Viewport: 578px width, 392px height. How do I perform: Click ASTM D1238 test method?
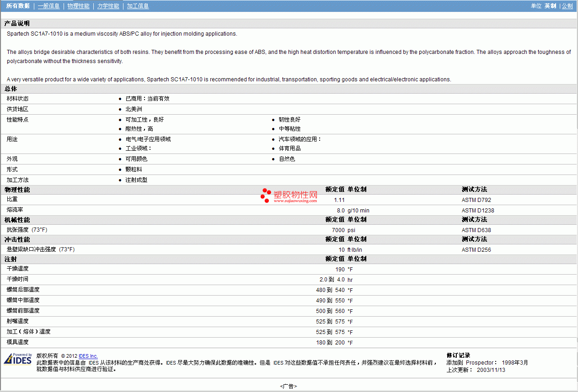pyautogui.click(x=478, y=211)
